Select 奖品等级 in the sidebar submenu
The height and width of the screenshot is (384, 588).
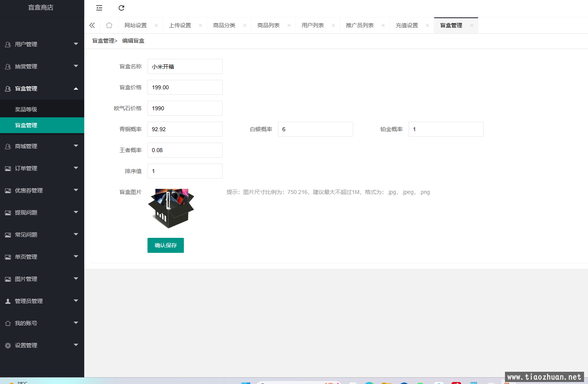26,109
